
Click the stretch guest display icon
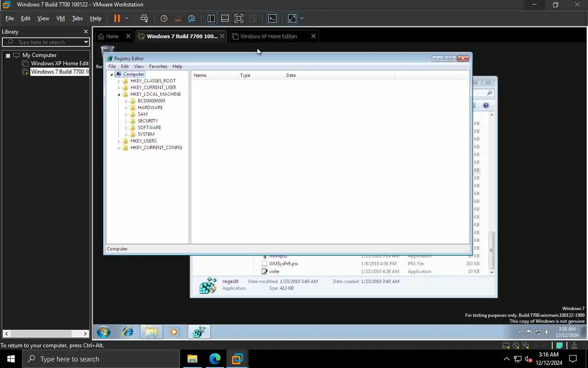(292, 18)
